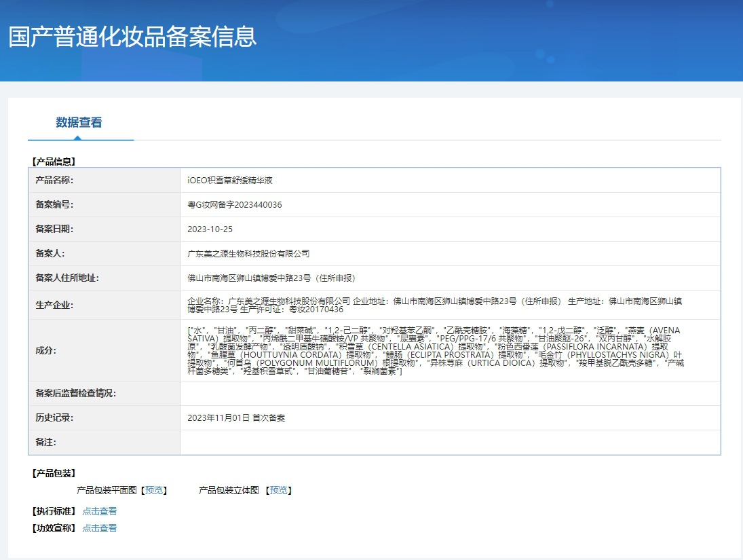Click the 【产品信息】 section heading

click(x=54, y=162)
